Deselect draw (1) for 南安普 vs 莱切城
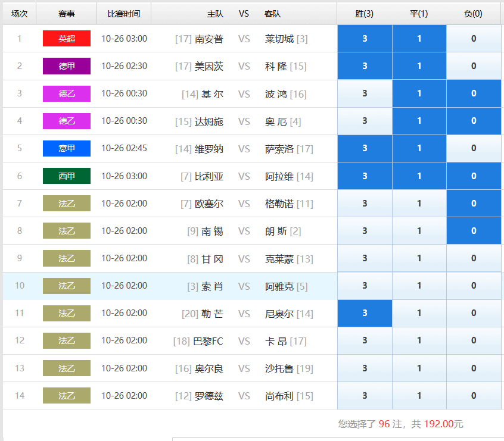Image resolution: width=504 pixels, height=441 pixels. pyautogui.click(x=419, y=39)
